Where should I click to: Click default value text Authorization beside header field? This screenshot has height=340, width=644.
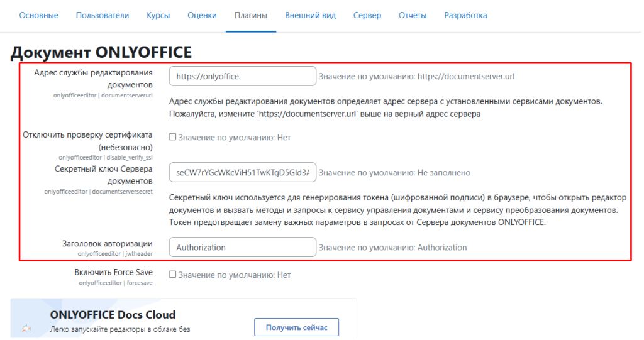point(442,248)
